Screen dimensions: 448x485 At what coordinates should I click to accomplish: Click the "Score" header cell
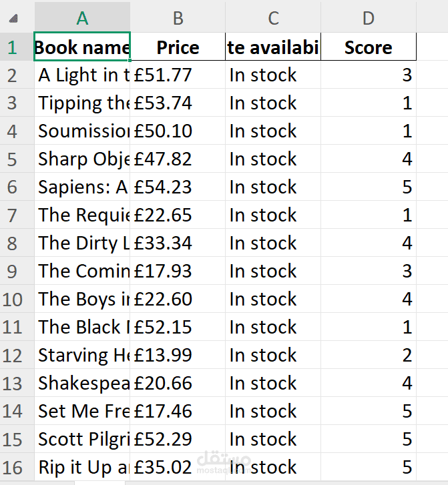pos(369,47)
